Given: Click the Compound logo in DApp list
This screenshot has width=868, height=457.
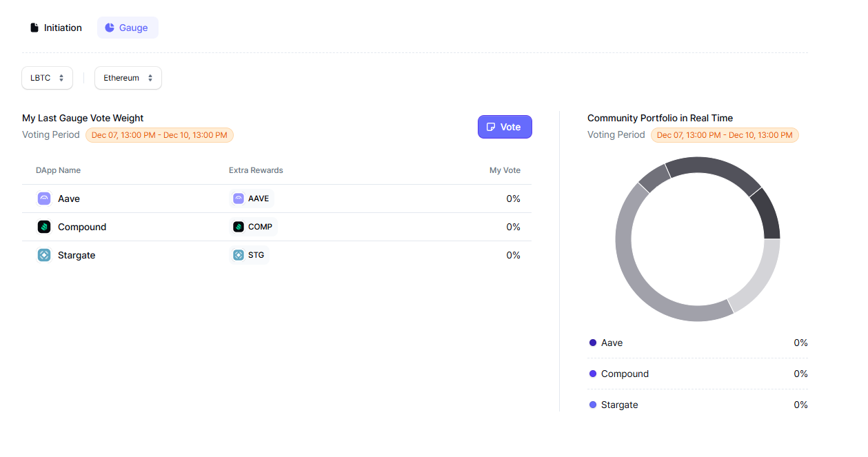Looking at the screenshot, I should (44, 227).
